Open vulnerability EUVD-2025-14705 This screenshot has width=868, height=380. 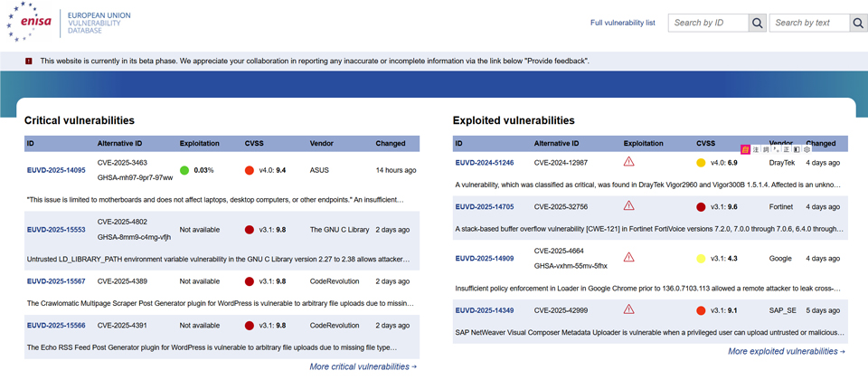pos(485,207)
